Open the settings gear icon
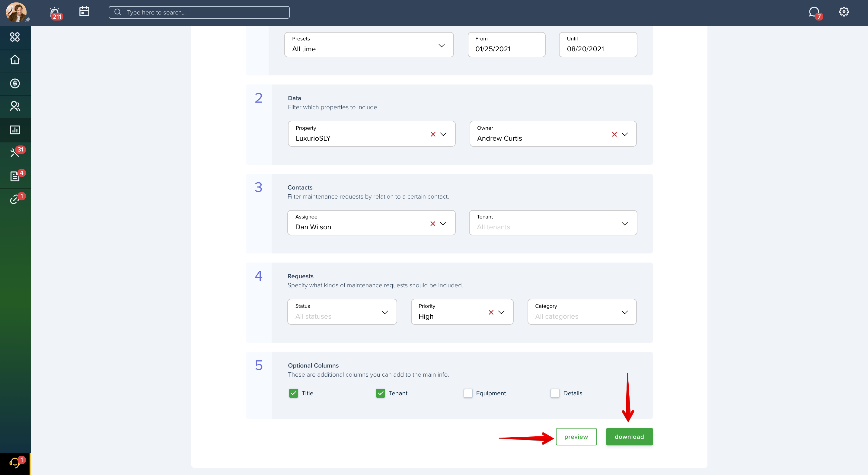The image size is (868, 475). click(x=844, y=12)
